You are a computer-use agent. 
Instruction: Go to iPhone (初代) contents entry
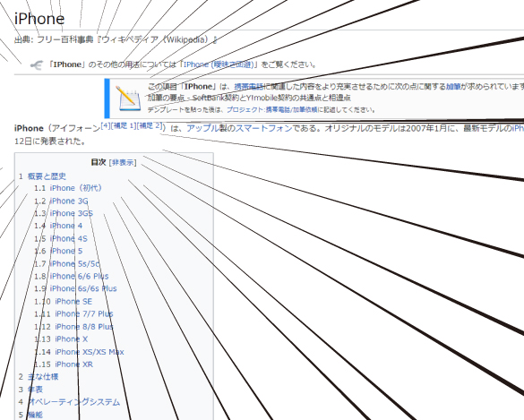[75, 188]
